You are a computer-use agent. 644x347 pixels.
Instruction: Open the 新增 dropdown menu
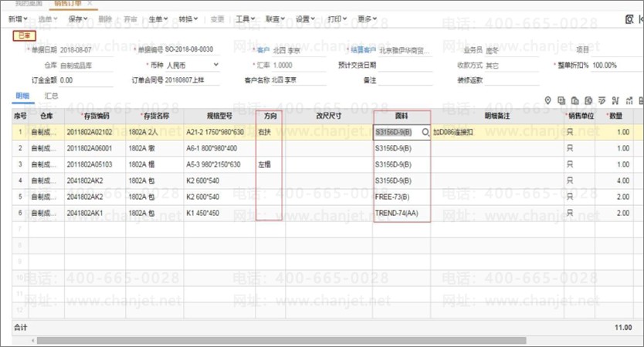(x=18, y=19)
